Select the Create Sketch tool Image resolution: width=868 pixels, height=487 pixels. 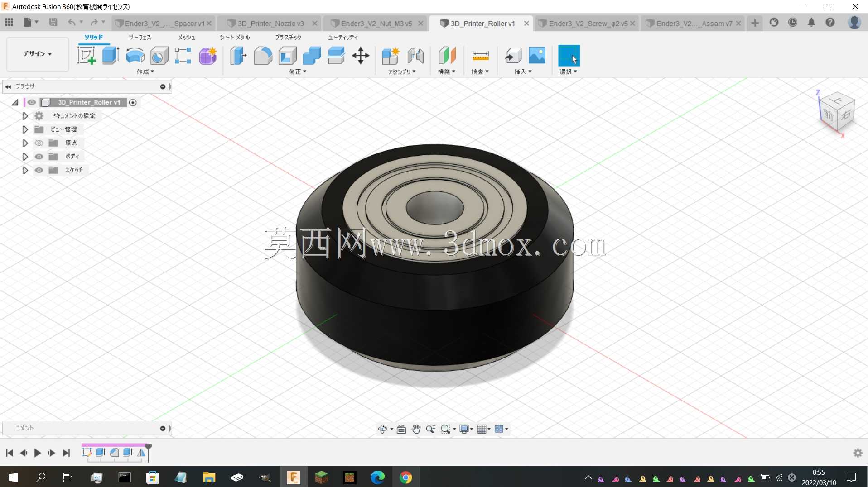pos(86,56)
